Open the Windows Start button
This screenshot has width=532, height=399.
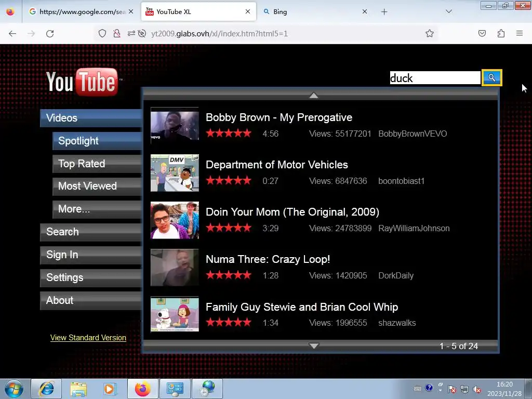[x=14, y=389]
